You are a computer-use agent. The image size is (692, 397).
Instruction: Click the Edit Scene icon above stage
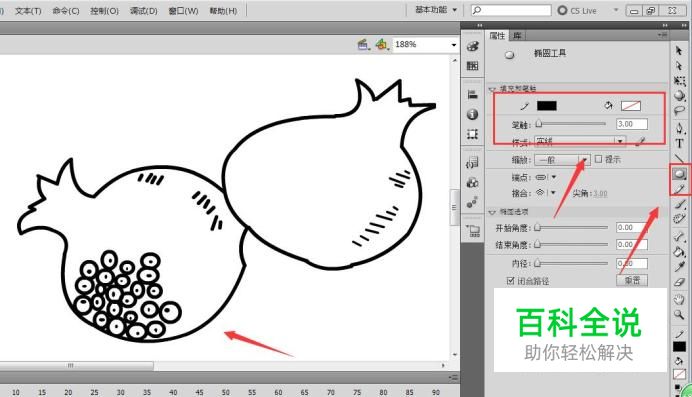point(363,45)
